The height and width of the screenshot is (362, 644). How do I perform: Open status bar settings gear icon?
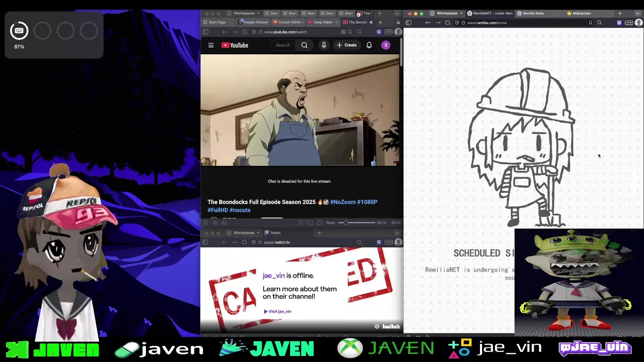tap(205, 223)
